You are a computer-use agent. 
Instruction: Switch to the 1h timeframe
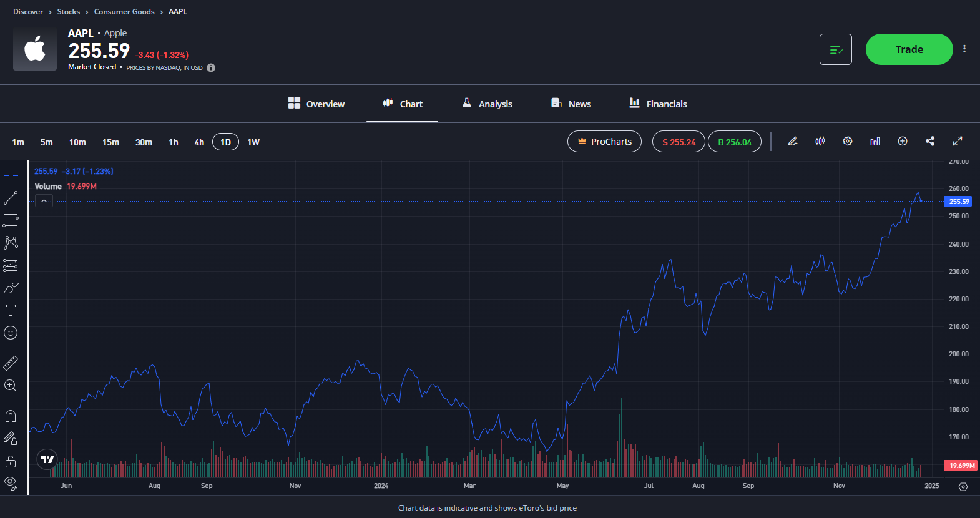tap(174, 142)
